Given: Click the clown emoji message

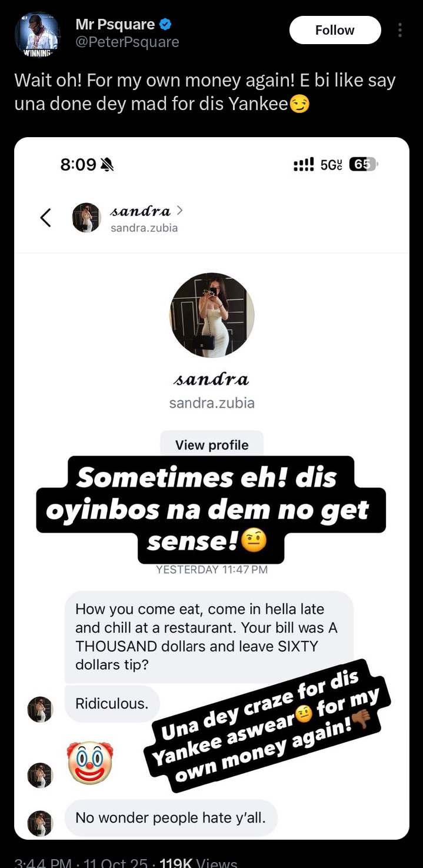Looking at the screenshot, I should [x=89, y=763].
